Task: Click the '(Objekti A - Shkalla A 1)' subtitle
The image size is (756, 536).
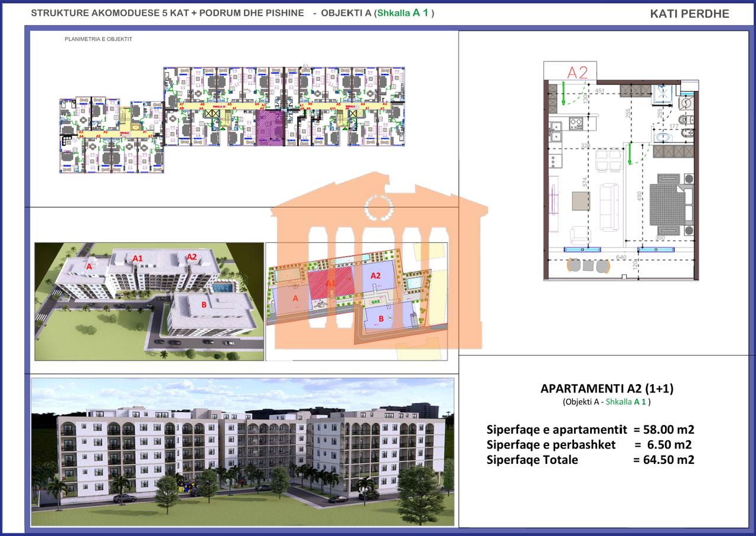Action: click(x=607, y=402)
